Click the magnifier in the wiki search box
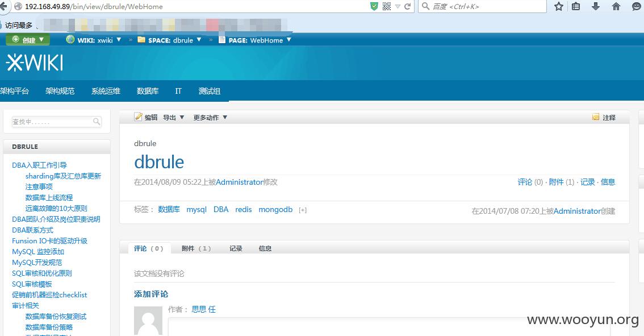 coord(97,121)
